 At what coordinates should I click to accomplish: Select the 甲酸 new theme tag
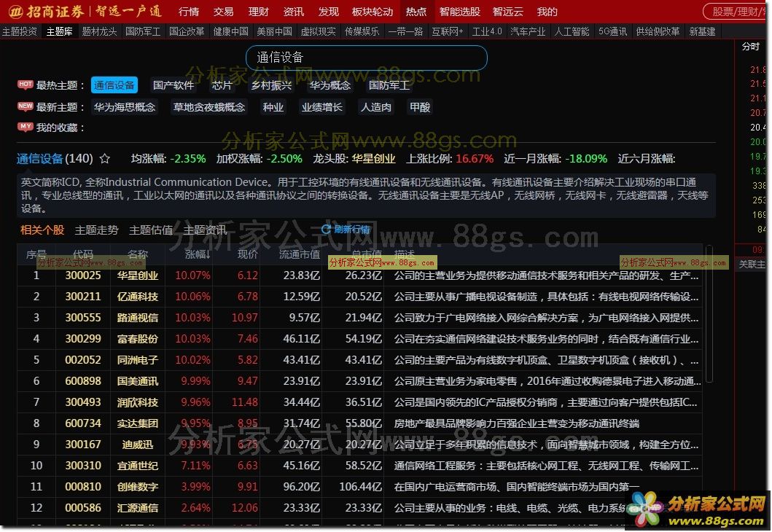click(420, 107)
